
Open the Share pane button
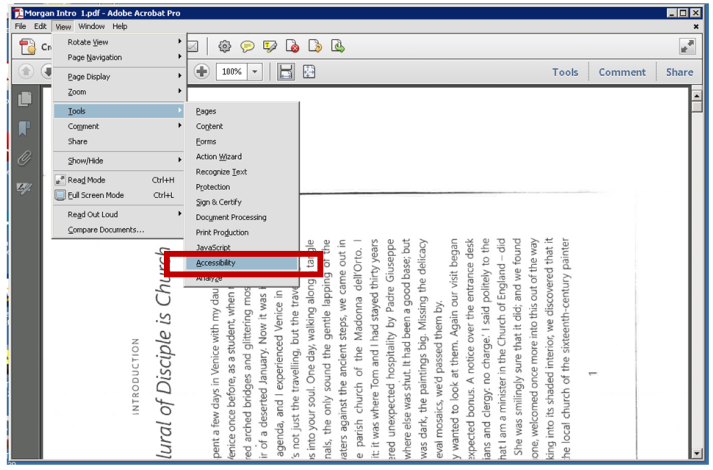[x=679, y=72]
